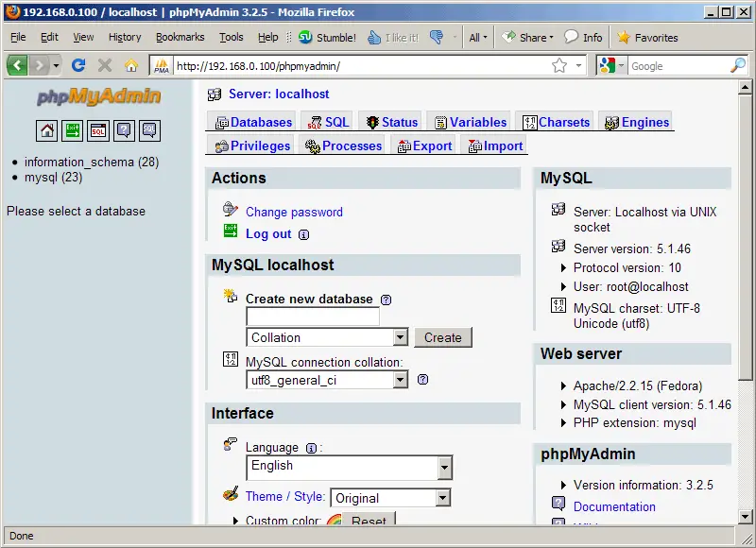Screen dimensions: 756x548
Task: Open the Bookmarks menu
Action: point(180,37)
